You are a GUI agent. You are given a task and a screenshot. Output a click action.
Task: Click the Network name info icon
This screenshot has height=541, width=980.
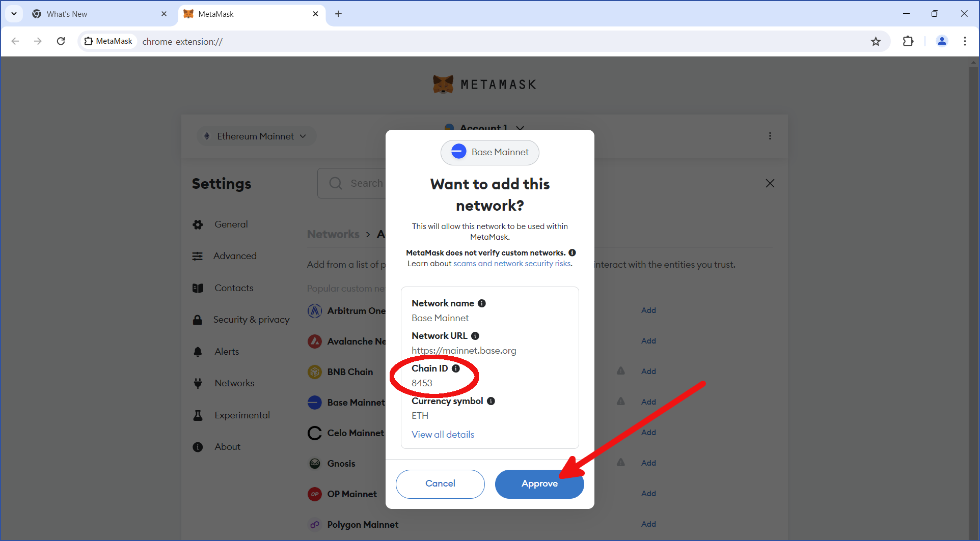click(x=482, y=303)
